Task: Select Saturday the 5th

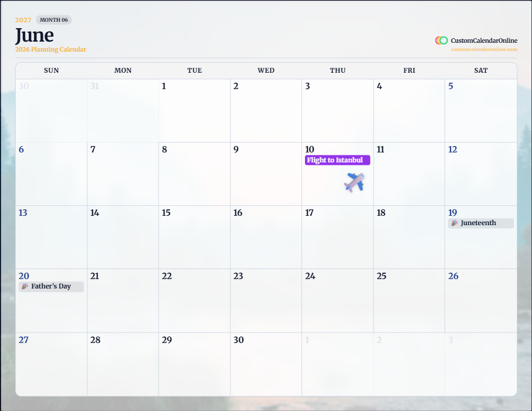Action: pos(481,111)
